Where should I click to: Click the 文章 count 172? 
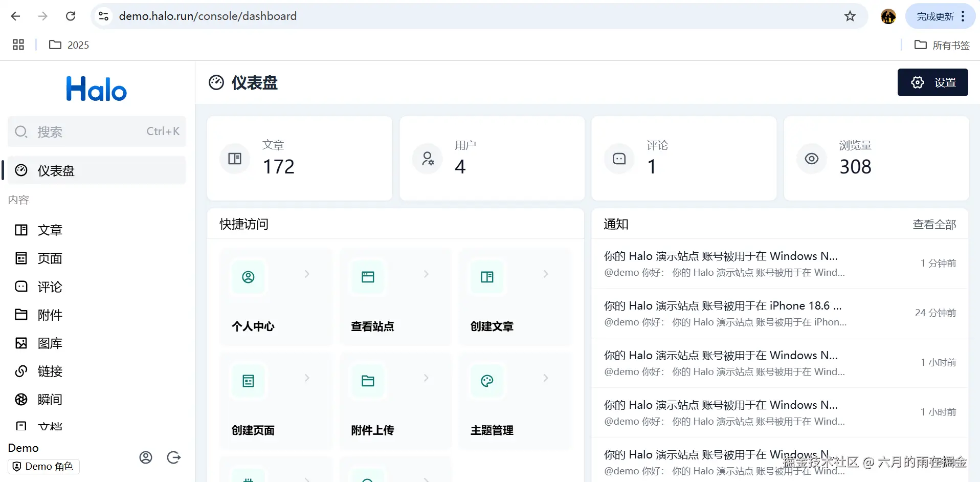pyautogui.click(x=279, y=167)
